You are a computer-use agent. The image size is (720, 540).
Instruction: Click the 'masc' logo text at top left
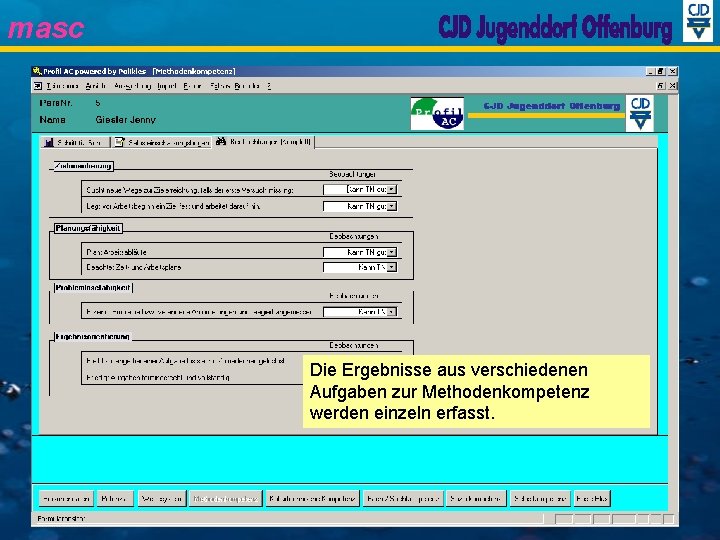(x=46, y=28)
